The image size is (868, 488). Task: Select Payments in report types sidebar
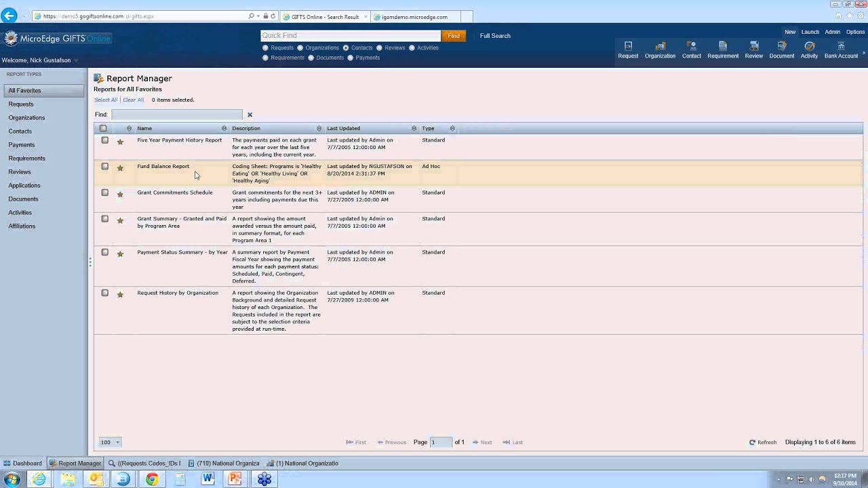pyautogui.click(x=22, y=144)
